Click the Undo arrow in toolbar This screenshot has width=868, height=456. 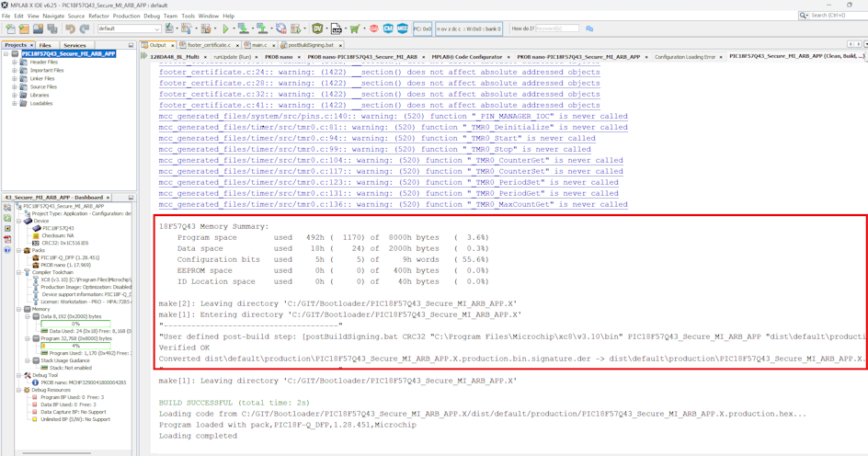(x=70, y=28)
